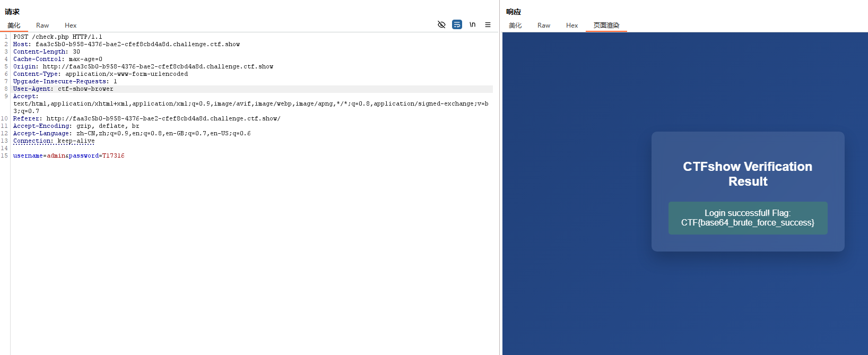Click the username=admin&password body line
This screenshot has width=868, height=355.
click(x=69, y=156)
